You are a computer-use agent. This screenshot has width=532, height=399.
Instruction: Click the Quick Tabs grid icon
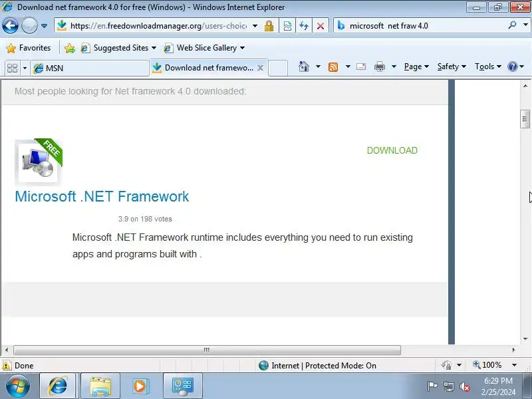pyautogui.click(x=12, y=68)
